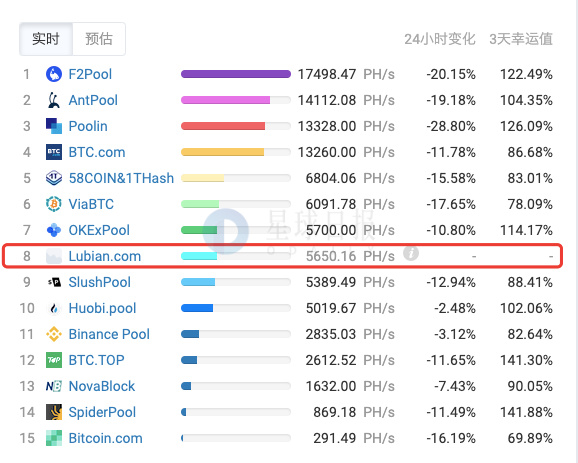The image size is (578, 463).
Task: Click the SpiderPool logo icon
Action: tap(54, 412)
